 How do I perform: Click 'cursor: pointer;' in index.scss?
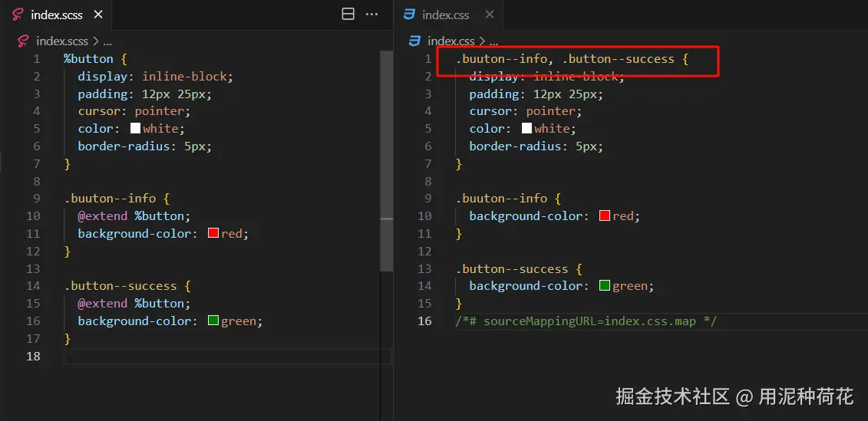tap(134, 110)
